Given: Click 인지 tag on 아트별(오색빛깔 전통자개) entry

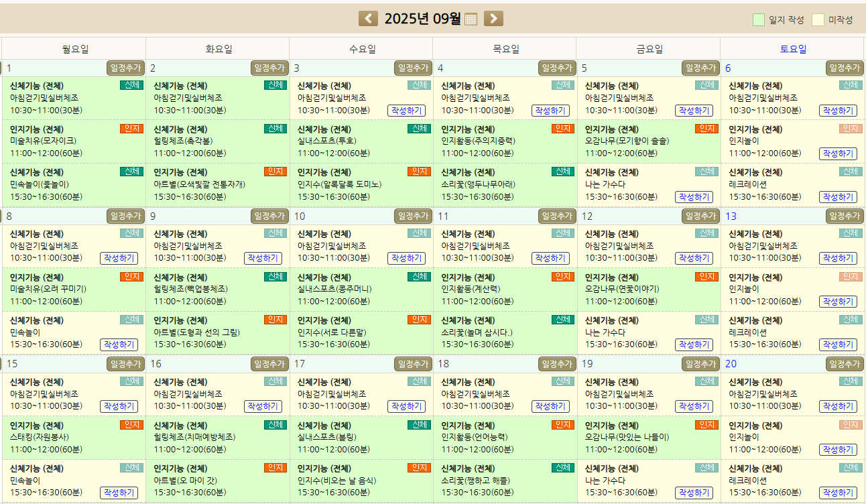Looking at the screenshot, I should point(275,172).
